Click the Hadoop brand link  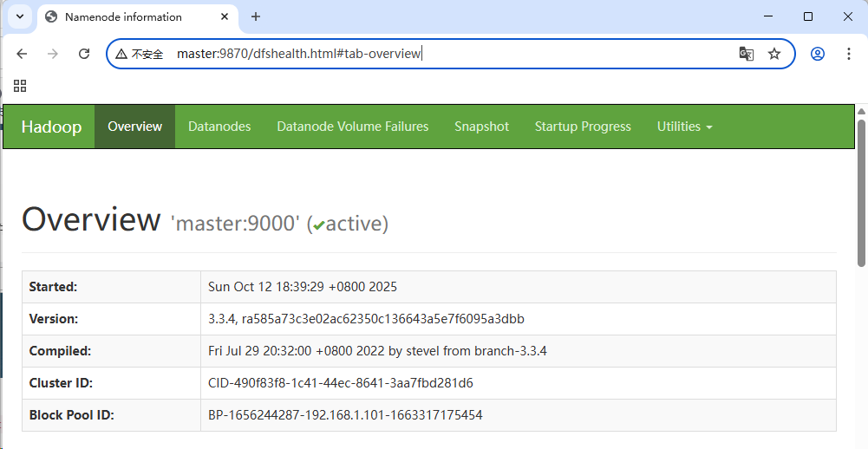click(51, 127)
